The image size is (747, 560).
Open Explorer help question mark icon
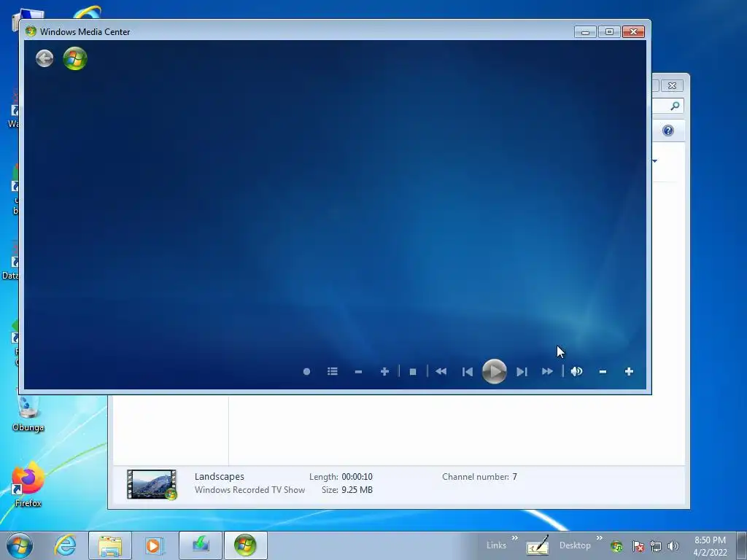pyautogui.click(x=668, y=131)
